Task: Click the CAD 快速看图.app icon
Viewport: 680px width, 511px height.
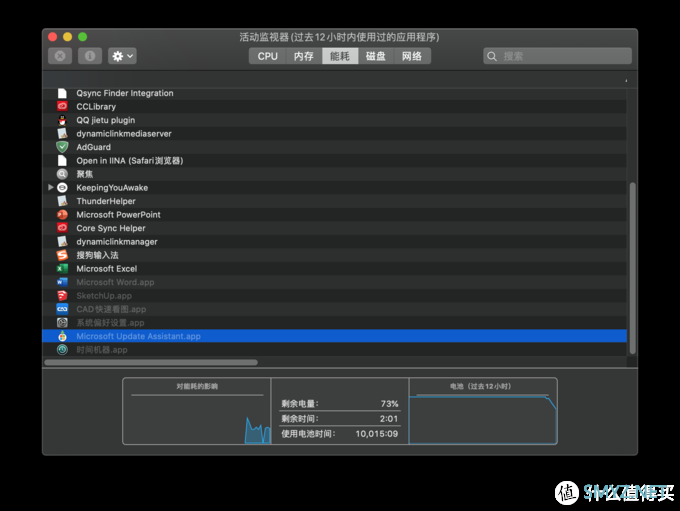Action: pyautogui.click(x=62, y=309)
